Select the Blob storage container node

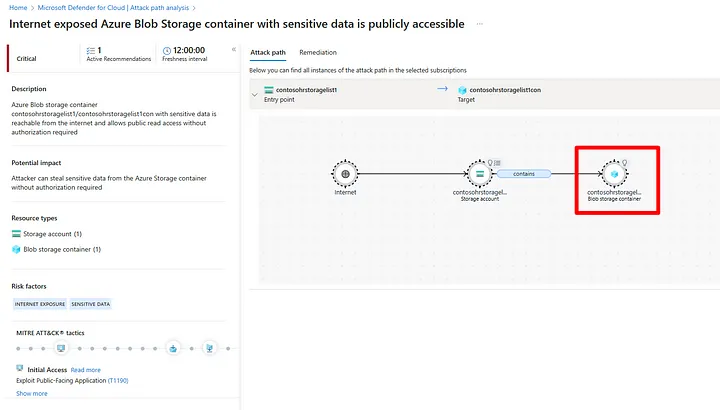tap(614, 174)
